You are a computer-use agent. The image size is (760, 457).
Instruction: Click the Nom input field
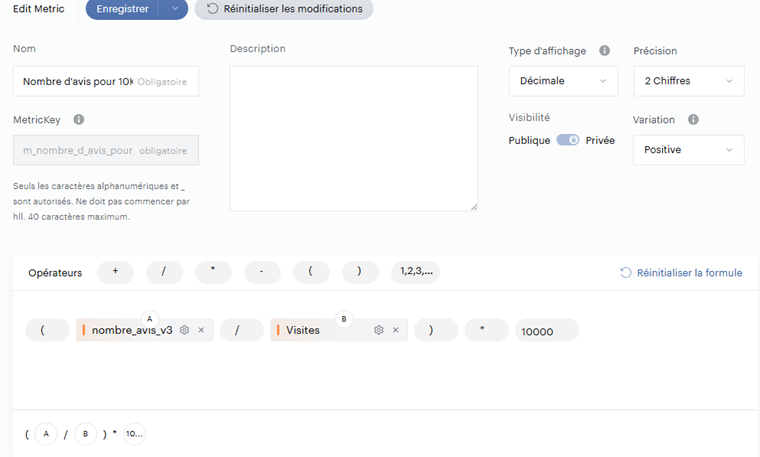[105, 81]
